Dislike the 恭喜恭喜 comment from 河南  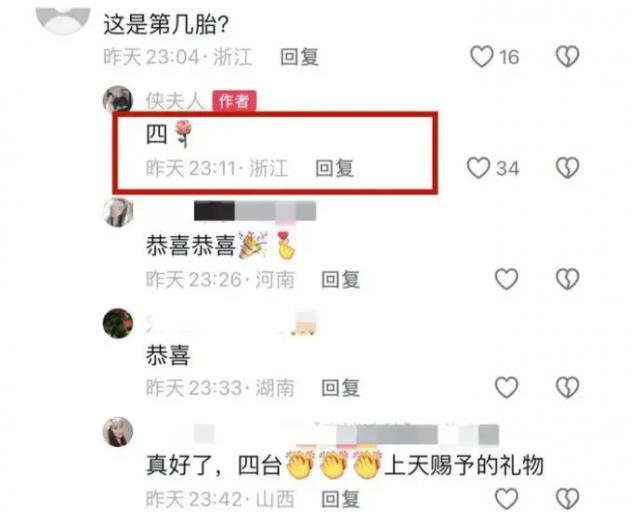coord(567,279)
